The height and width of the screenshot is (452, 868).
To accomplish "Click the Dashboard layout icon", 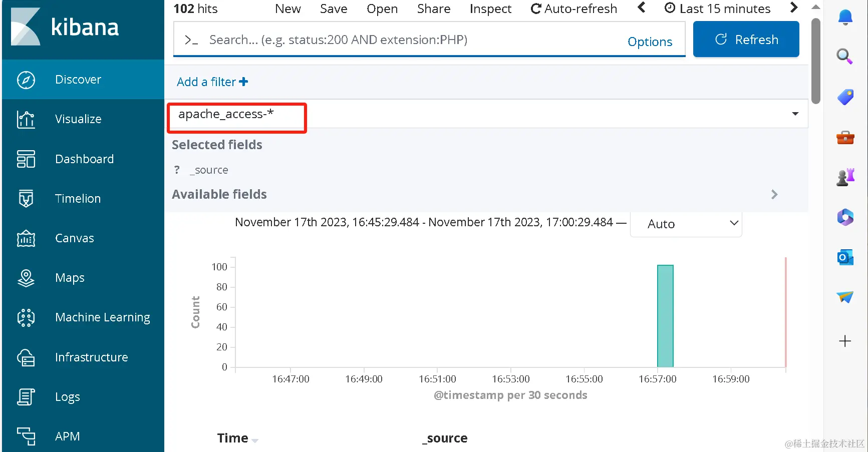I will click(x=26, y=159).
